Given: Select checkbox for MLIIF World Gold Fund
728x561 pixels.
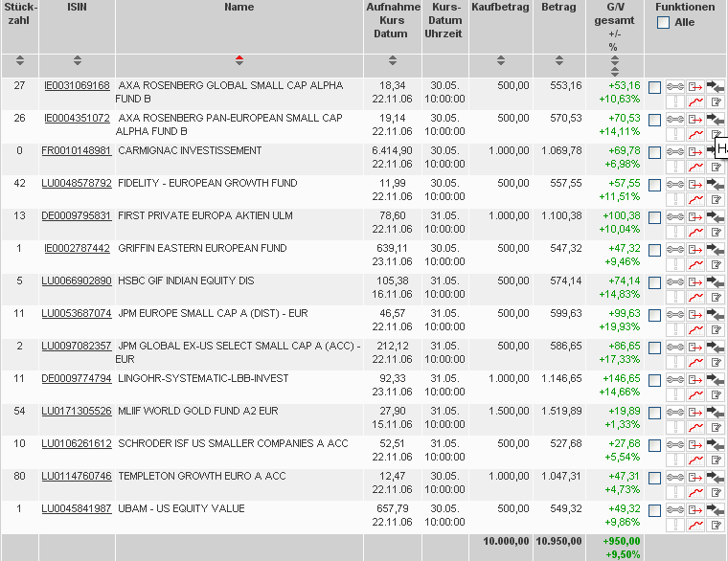Looking at the screenshot, I should (654, 413).
